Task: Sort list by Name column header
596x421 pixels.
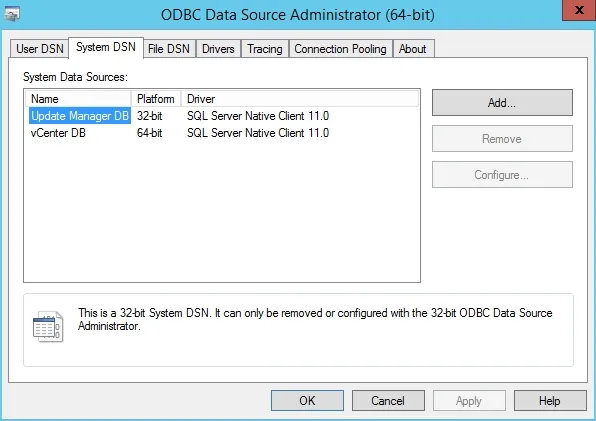Action: tap(78, 99)
